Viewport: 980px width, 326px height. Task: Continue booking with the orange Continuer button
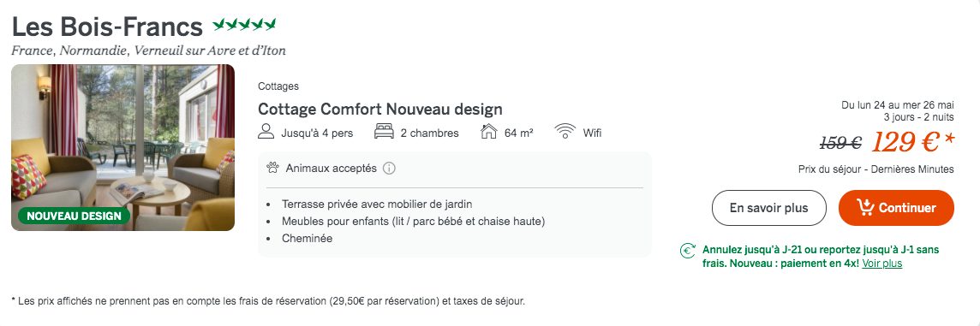(x=896, y=208)
